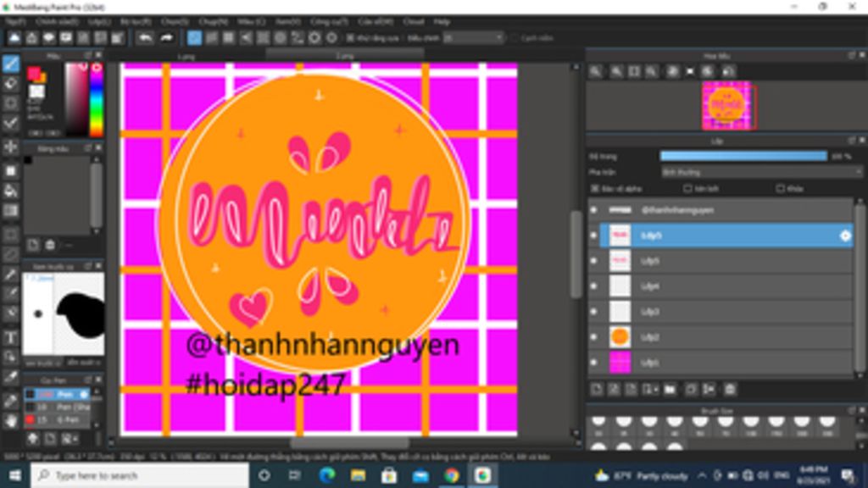Screen dimensions: 868x488
Task: Select the Eraser tool
Action: 10,84
